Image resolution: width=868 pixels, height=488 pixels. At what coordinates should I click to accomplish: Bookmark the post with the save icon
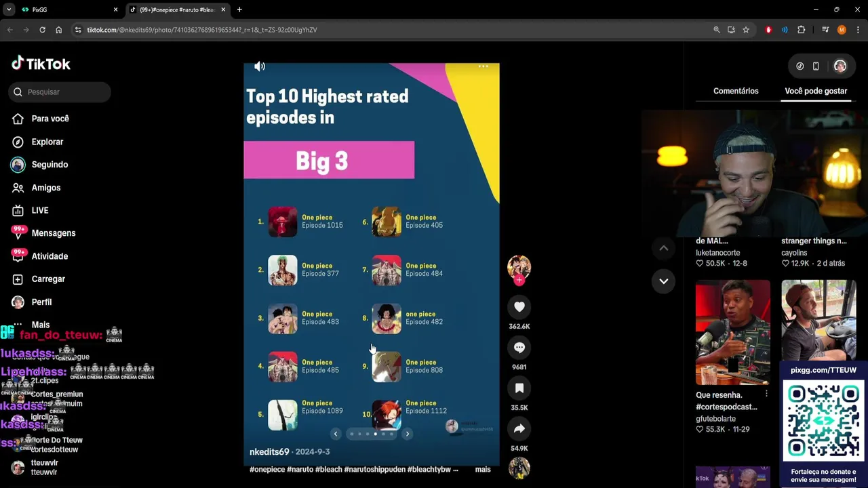click(x=519, y=388)
